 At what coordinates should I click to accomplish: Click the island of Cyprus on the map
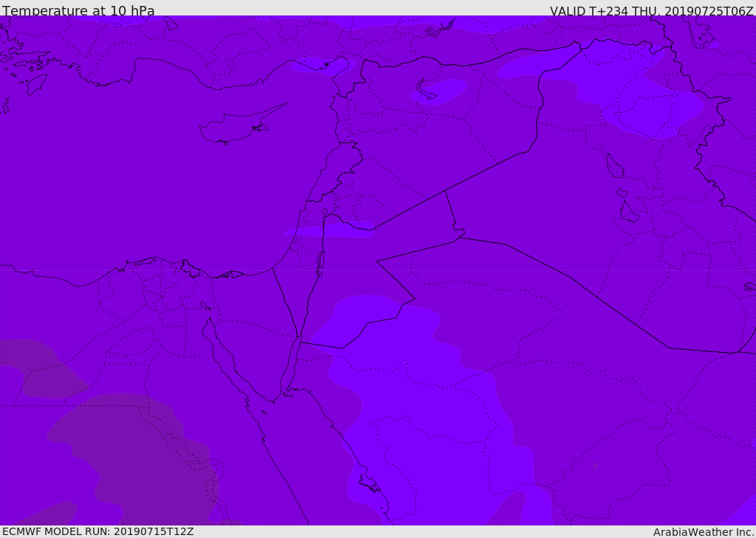click(x=241, y=125)
